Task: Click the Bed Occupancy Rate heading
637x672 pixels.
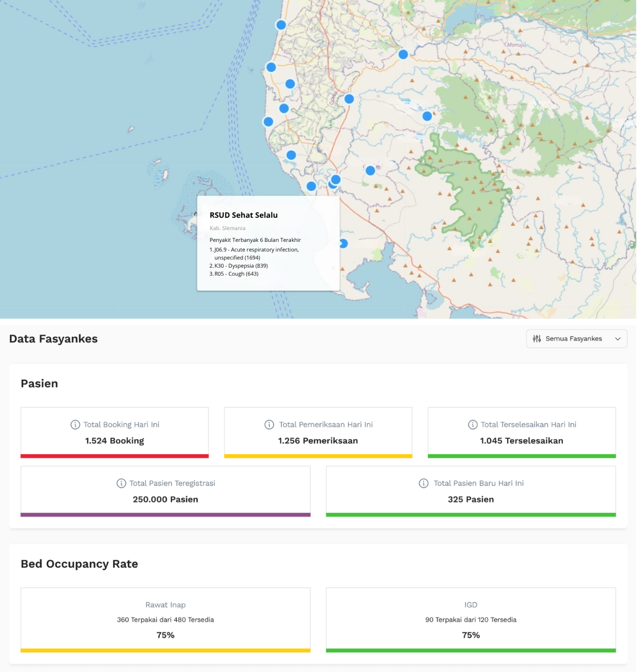Action: click(79, 564)
